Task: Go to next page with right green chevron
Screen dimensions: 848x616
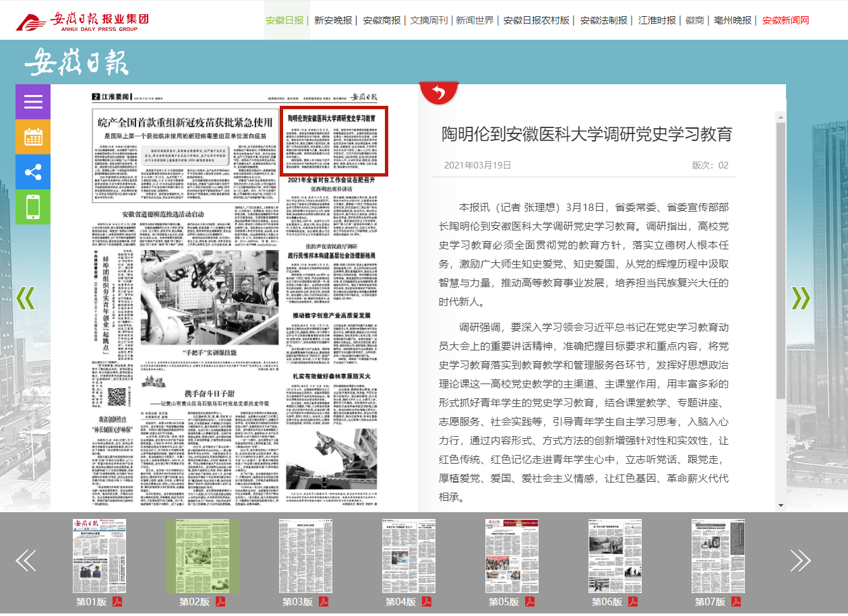Action: pyautogui.click(x=800, y=297)
